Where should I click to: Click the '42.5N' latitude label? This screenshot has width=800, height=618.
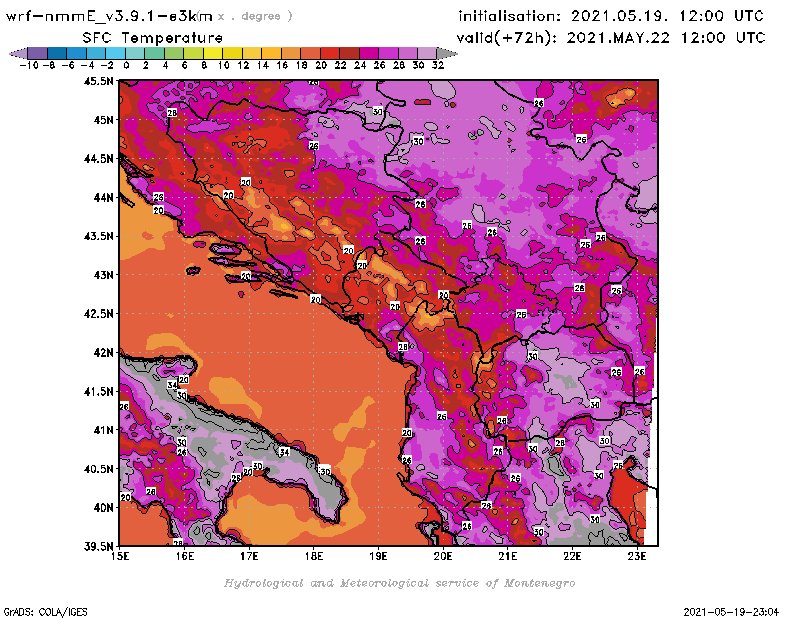click(98, 314)
